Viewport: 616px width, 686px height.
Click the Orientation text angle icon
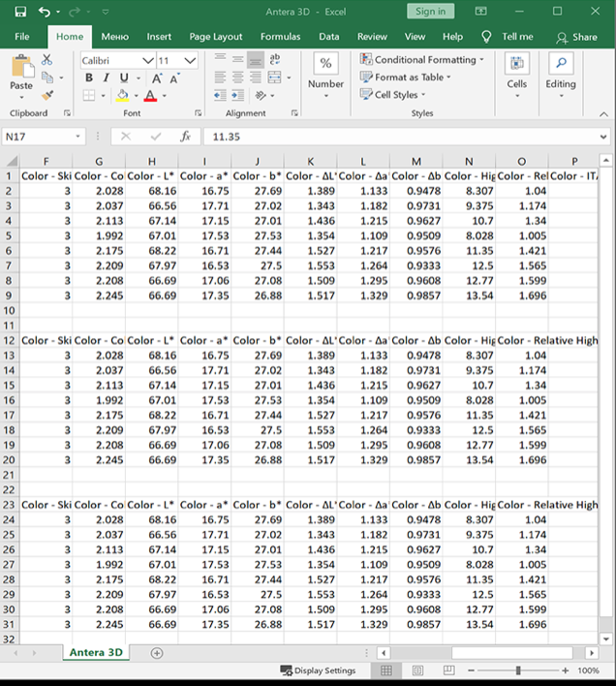click(x=261, y=95)
